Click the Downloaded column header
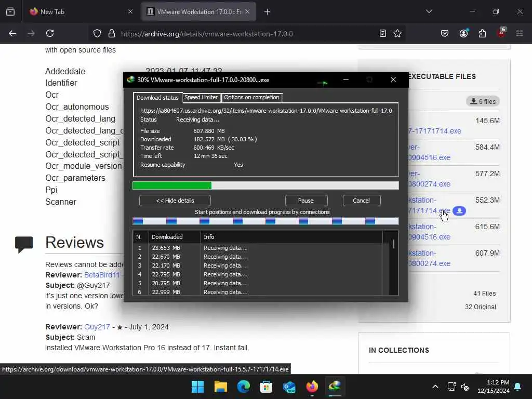Image resolution: width=532 pixels, height=399 pixels. coord(175,237)
